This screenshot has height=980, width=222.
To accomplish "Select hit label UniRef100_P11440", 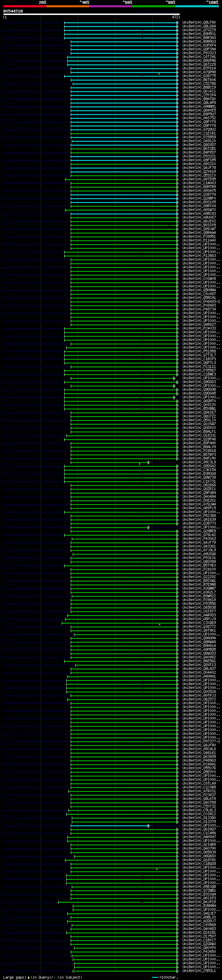I will click(199, 240).
